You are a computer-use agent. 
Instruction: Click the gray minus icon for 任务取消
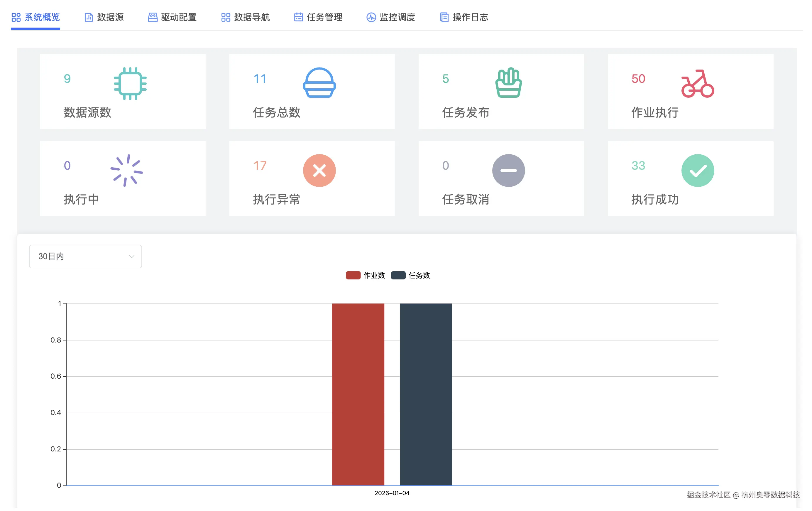[508, 170]
